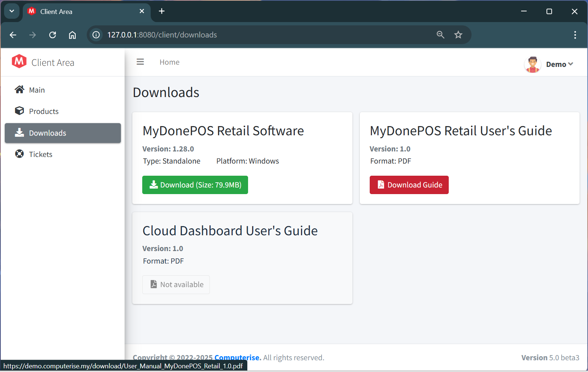The width and height of the screenshot is (588, 372).
Task: Click the Home breadcrumb link
Action: pyautogui.click(x=169, y=62)
